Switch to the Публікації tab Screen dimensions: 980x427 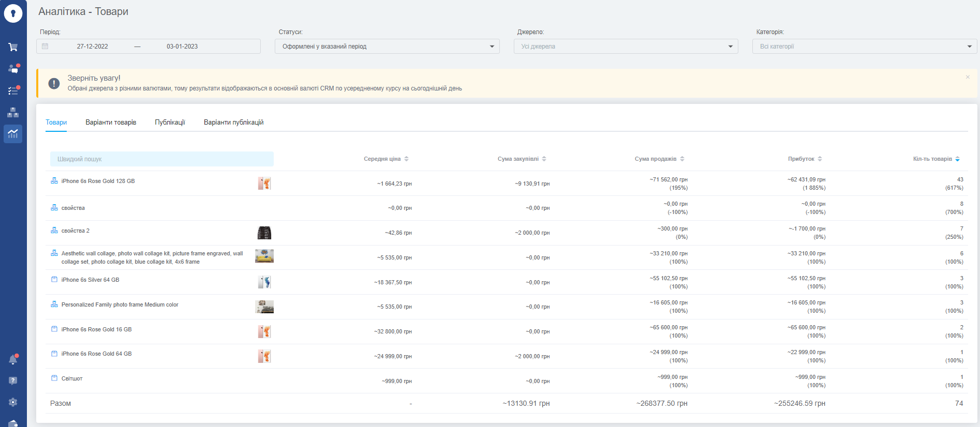point(170,123)
